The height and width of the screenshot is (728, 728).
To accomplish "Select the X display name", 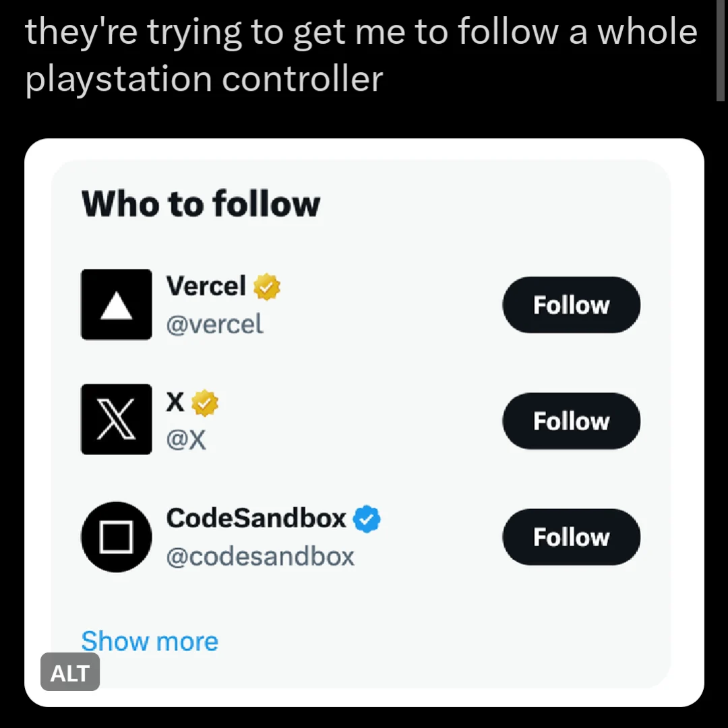I will (x=175, y=402).
